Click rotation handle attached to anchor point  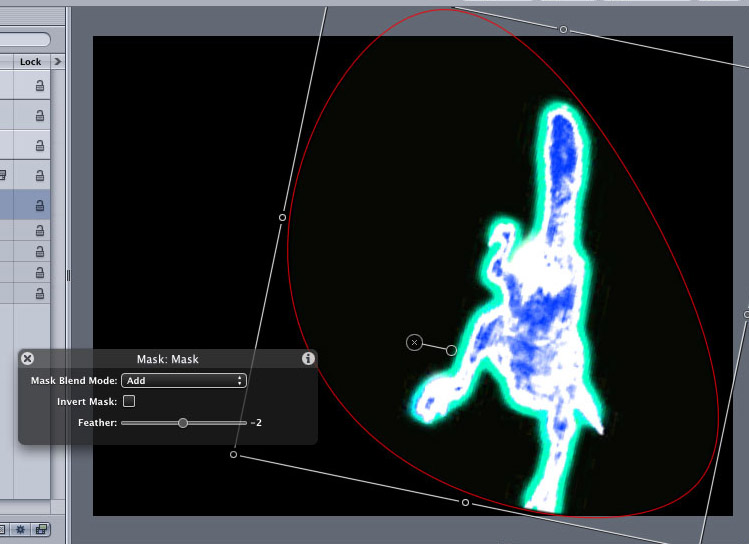[451, 351]
